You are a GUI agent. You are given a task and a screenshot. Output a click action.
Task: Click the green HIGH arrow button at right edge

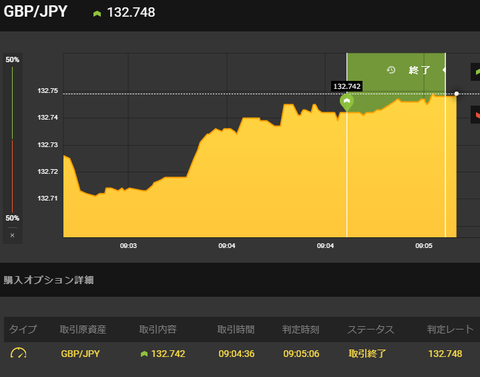476,72
